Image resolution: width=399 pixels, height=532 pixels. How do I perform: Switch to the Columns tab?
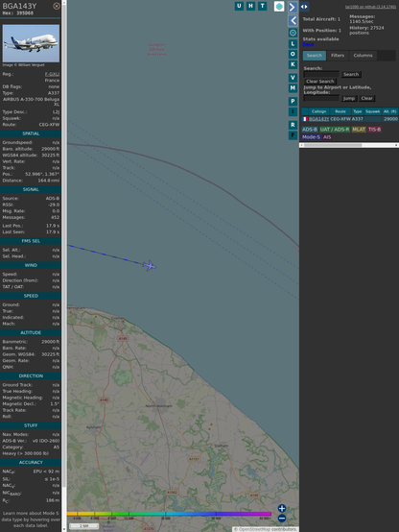[363, 56]
